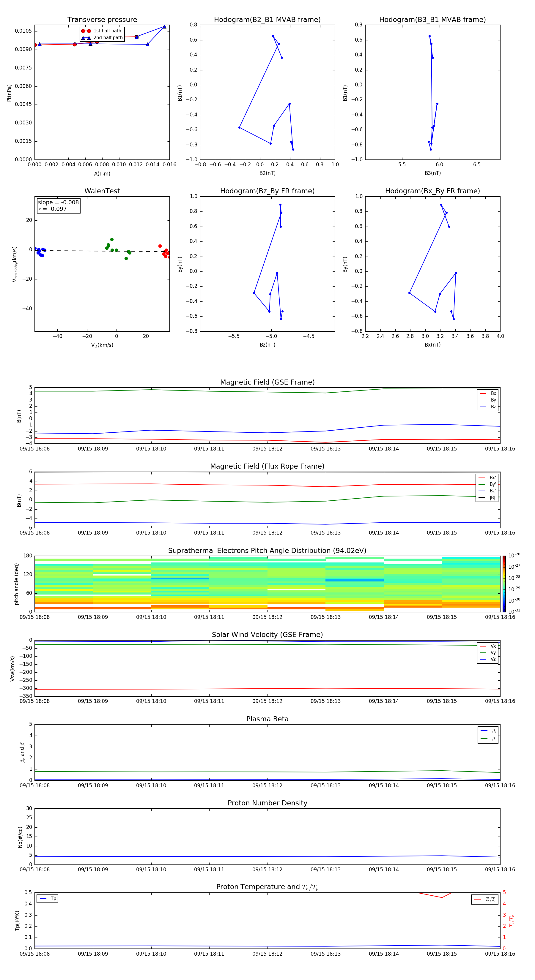Click 'Magnetic Field (Flux Rope Frame)' title

pyautogui.click(x=267, y=467)
